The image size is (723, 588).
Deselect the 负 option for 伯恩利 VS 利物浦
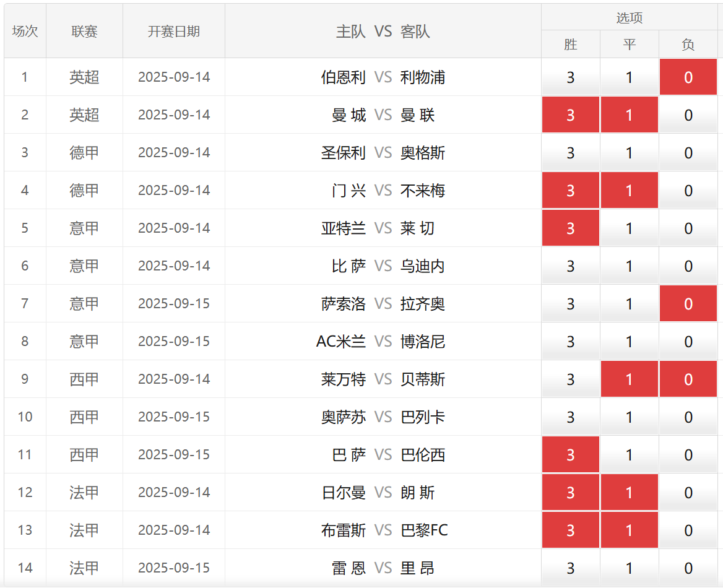click(x=688, y=77)
